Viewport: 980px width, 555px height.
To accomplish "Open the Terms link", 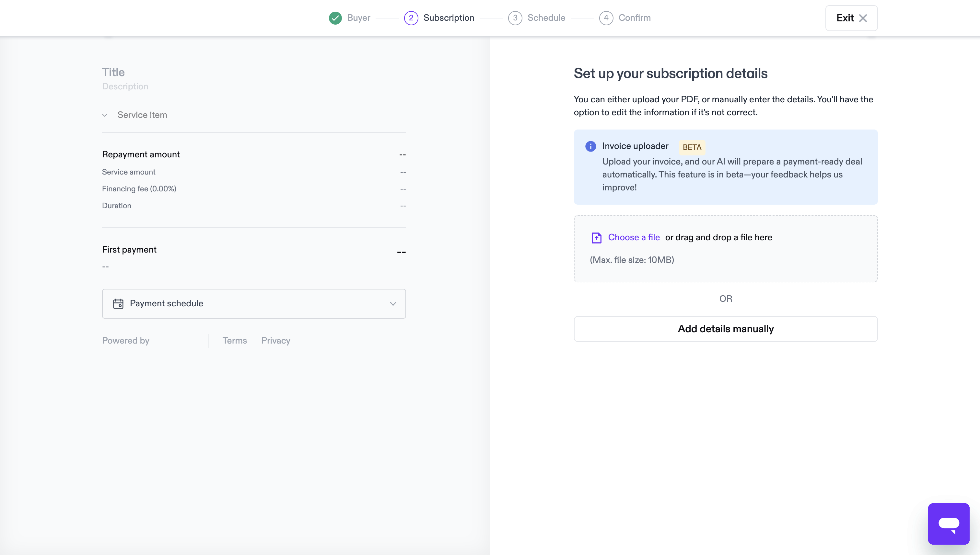I will pos(235,340).
